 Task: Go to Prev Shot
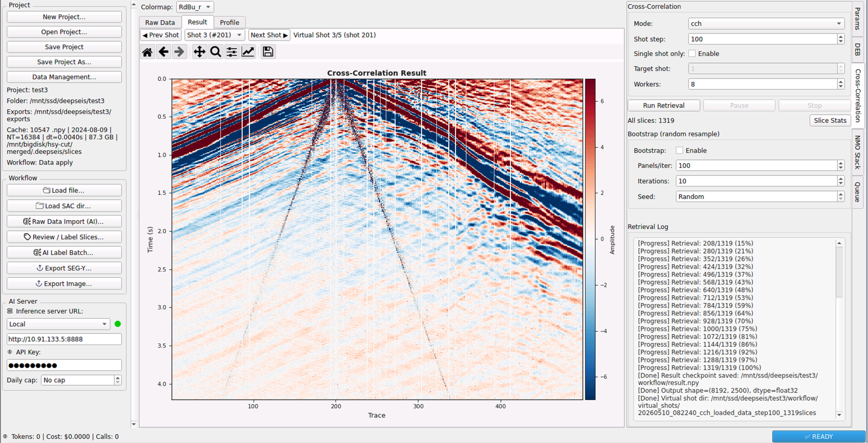161,35
